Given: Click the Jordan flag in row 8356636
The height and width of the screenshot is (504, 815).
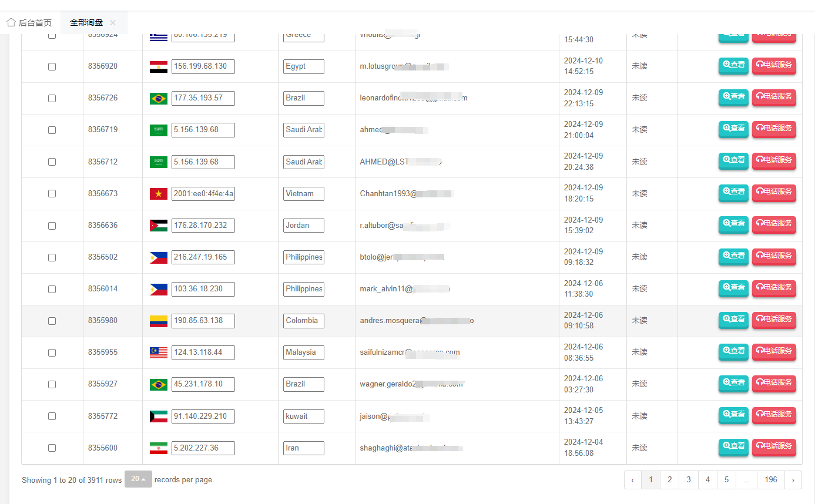Looking at the screenshot, I should point(159,226).
